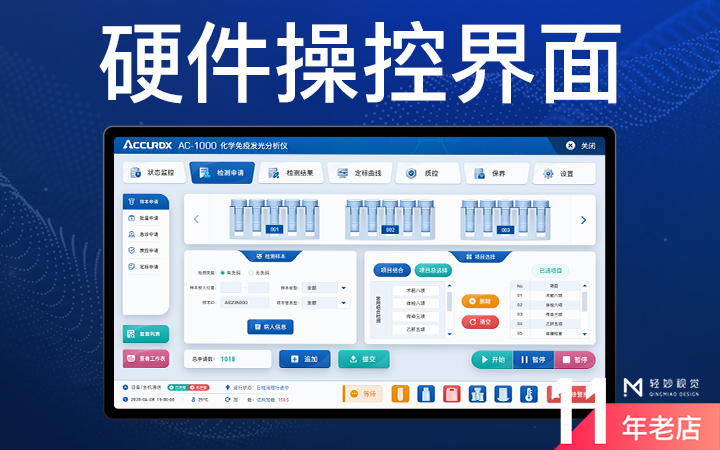Image resolution: width=720 pixels, height=450 pixels.
Task: Click the second sample position input field
Action: (259, 288)
